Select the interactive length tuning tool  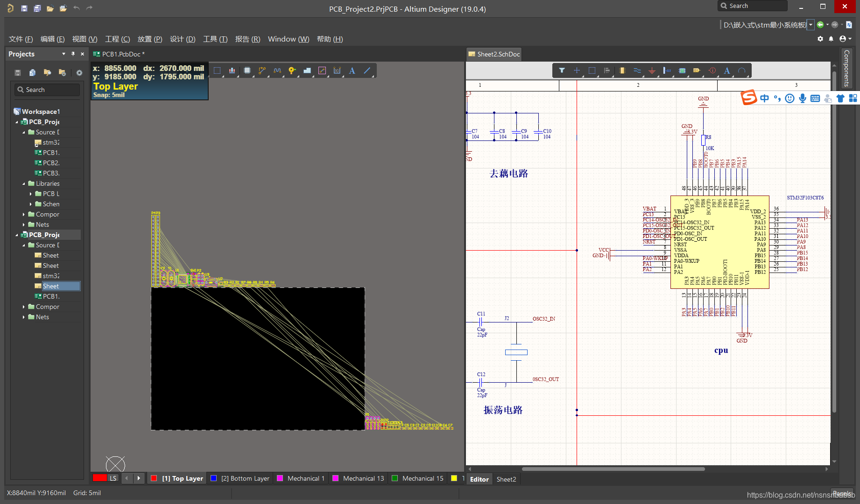point(277,70)
